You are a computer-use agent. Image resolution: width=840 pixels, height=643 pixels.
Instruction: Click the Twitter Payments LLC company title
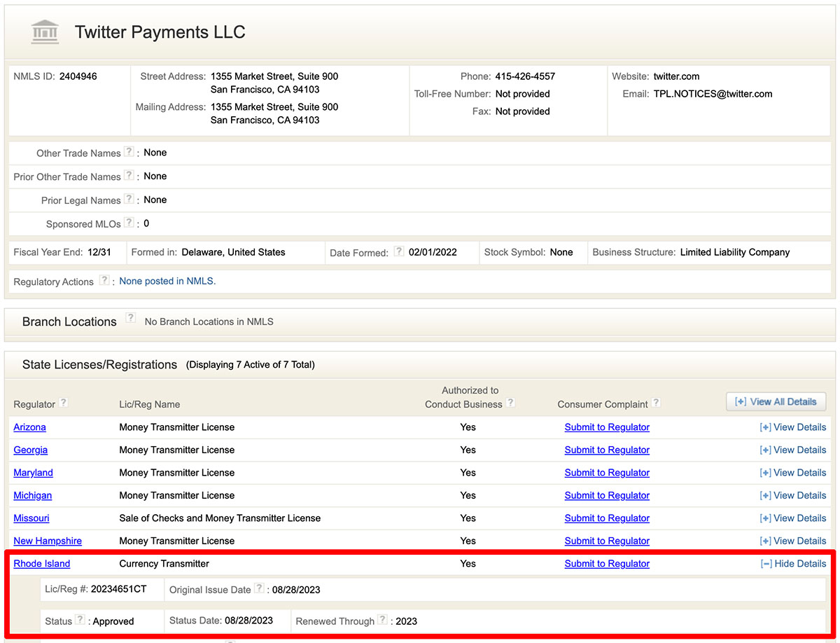click(x=160, y=32)
